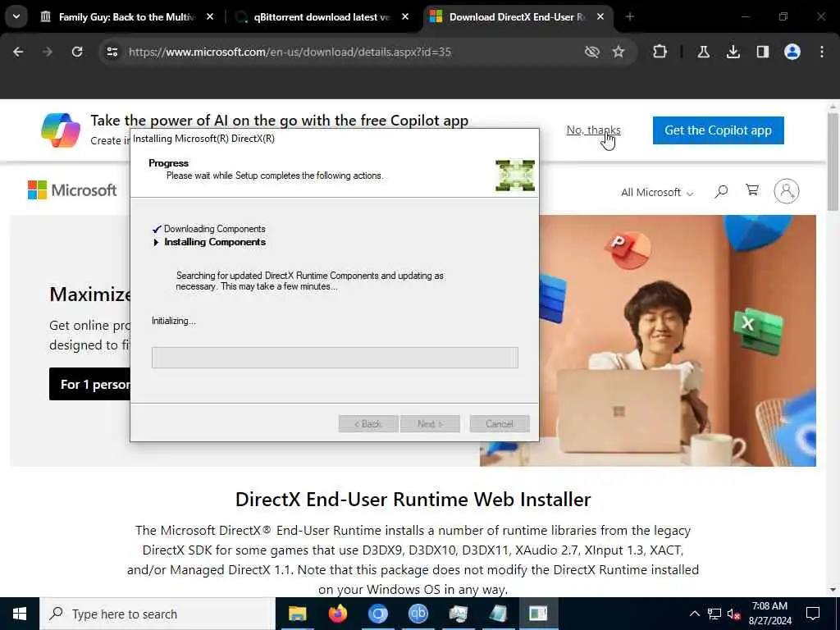Image resolution: width=840 pixels, height=630 pixels.
Task: Select the Download DirectX End-User tab
Action: 516,17
